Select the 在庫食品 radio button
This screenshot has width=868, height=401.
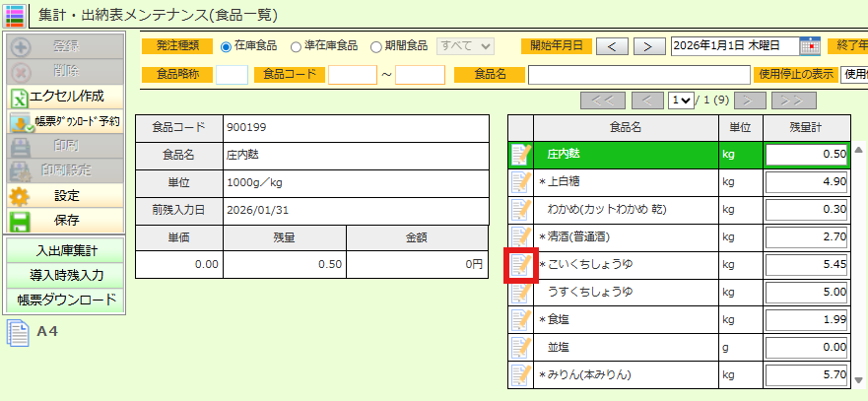226,46
